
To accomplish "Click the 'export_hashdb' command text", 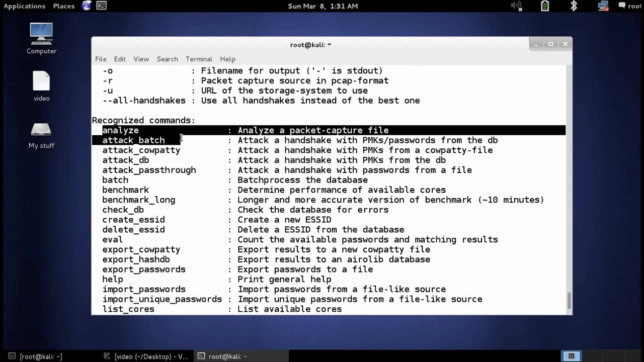I will [136, 259].
